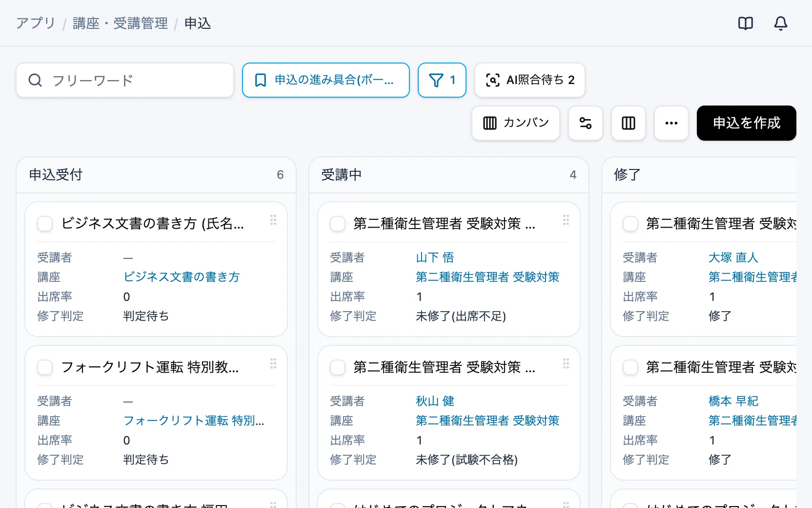Click drag handle on 山下 悟 card

(x=566, y=220)
